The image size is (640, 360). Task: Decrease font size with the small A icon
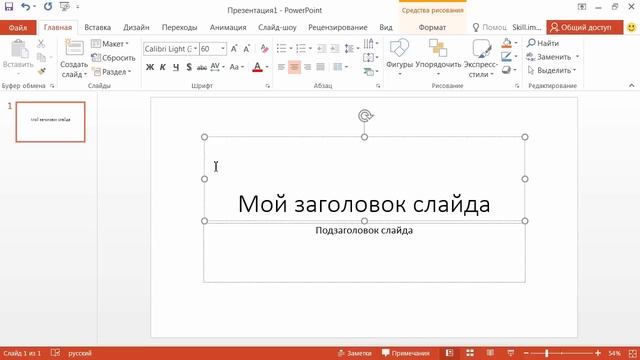coord(247,49)
